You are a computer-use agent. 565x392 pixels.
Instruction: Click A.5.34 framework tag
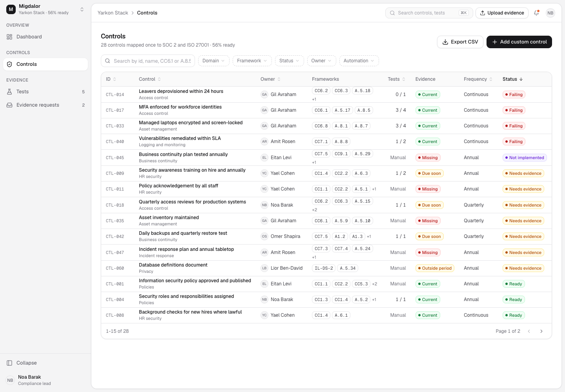(348, 268)
